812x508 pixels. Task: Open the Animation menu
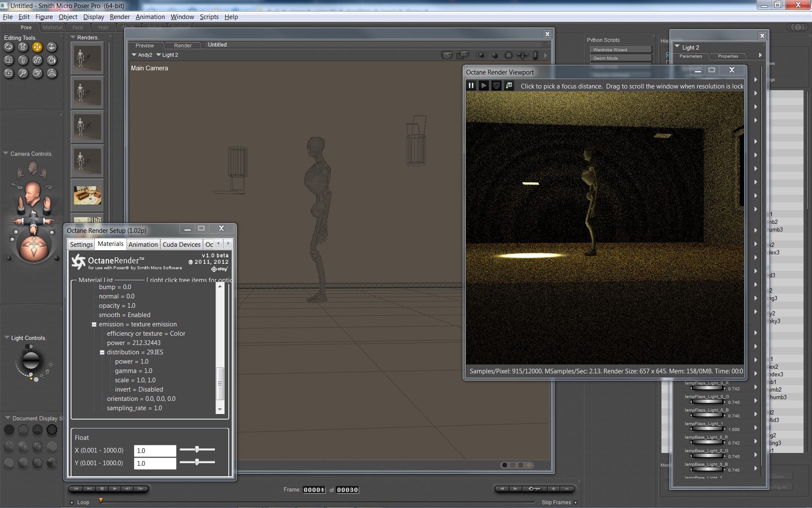[x=150, y=17]
